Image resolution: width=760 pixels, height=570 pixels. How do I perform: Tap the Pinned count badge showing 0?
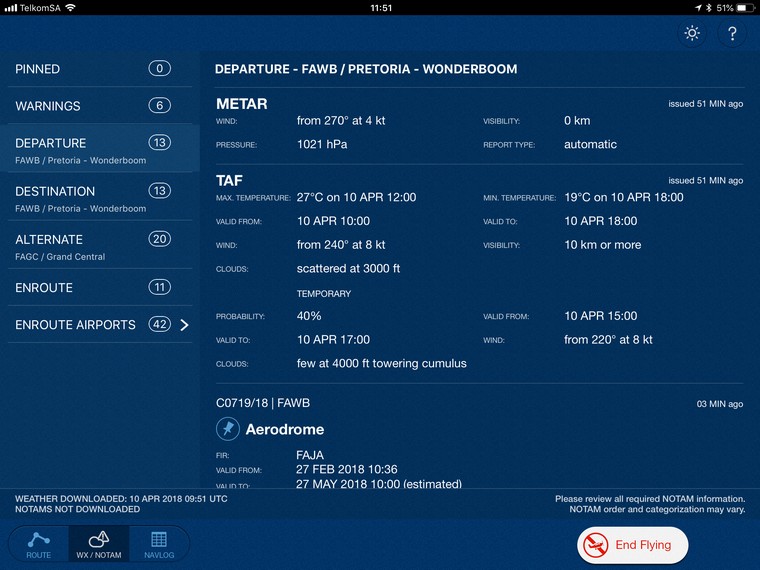[159, 69]
